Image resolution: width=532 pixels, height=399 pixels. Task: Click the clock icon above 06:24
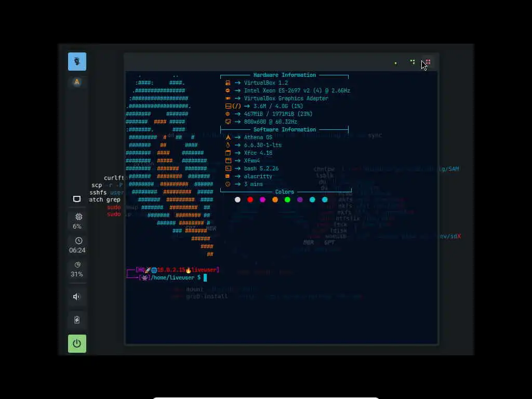point(79,241)
